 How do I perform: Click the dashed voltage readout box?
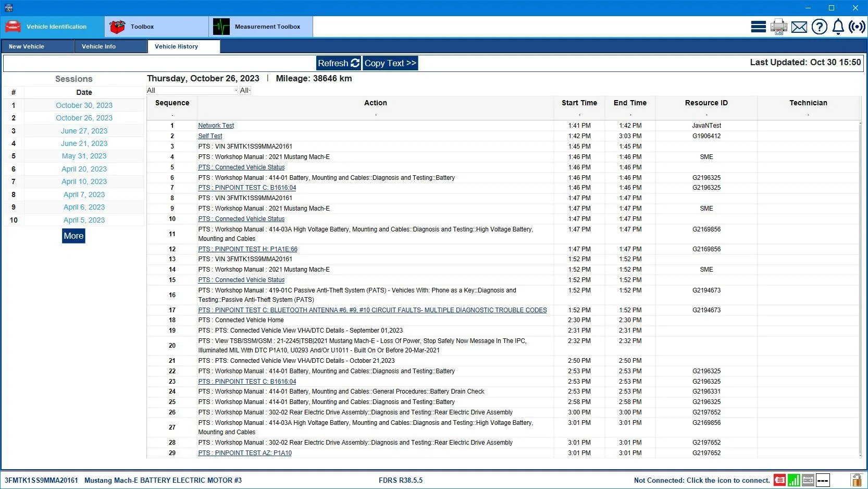coord(823,480)
